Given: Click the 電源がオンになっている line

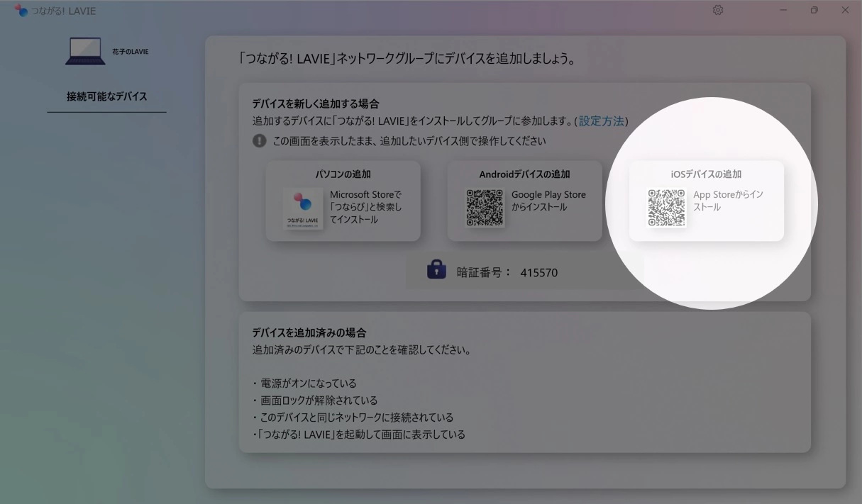Looking at the screenshot, I should pyautogui.click(x=304, y=383).
